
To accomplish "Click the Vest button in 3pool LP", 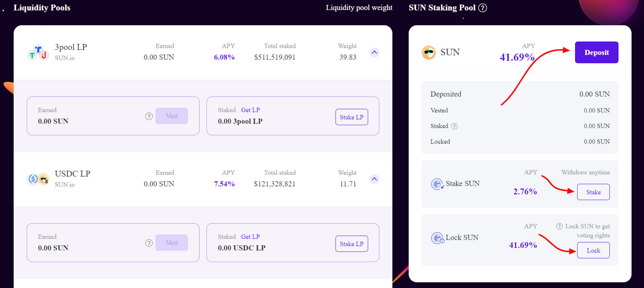I will (172, 116).
